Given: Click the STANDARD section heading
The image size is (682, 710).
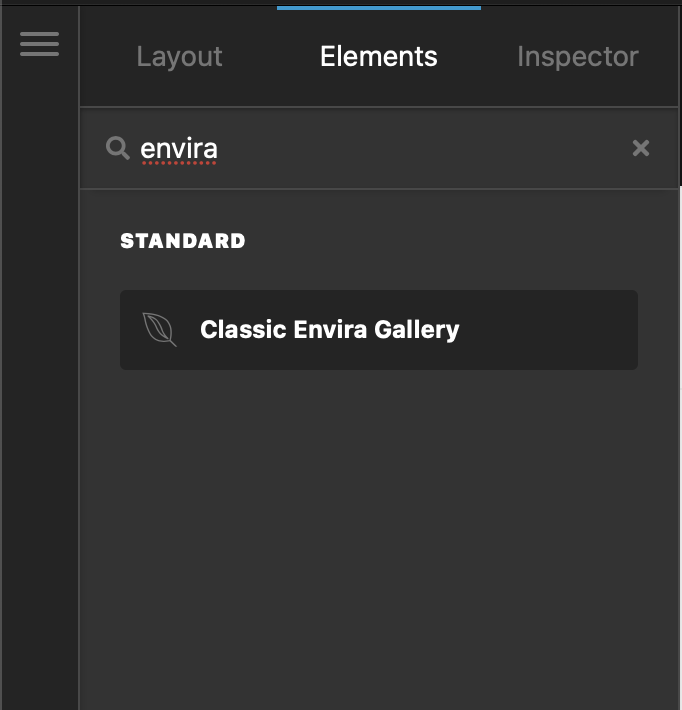Looking at the screenshot, I should (183, 241).
